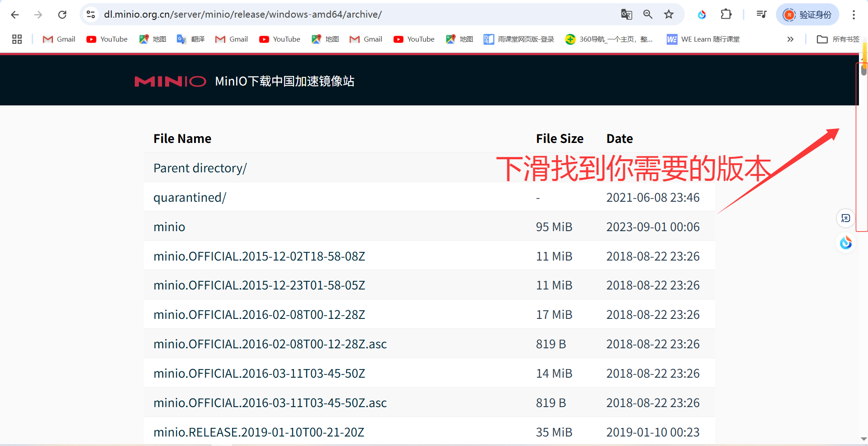Click the Google Translate page icon
The width and height of the screenshot is (868, 446).
point(626,14)
